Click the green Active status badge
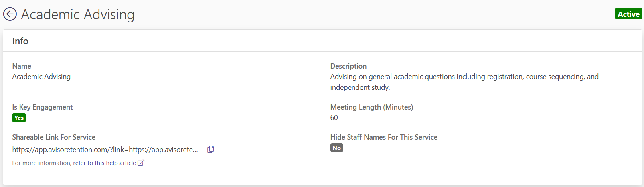This screenshot has height=187, width=644. pos(628,14)
